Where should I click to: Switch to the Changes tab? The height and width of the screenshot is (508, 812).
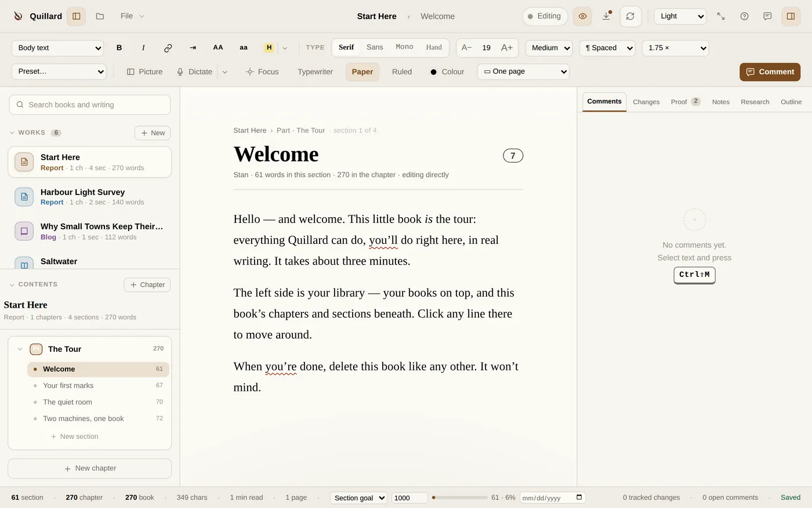click(x=646, y=102)
